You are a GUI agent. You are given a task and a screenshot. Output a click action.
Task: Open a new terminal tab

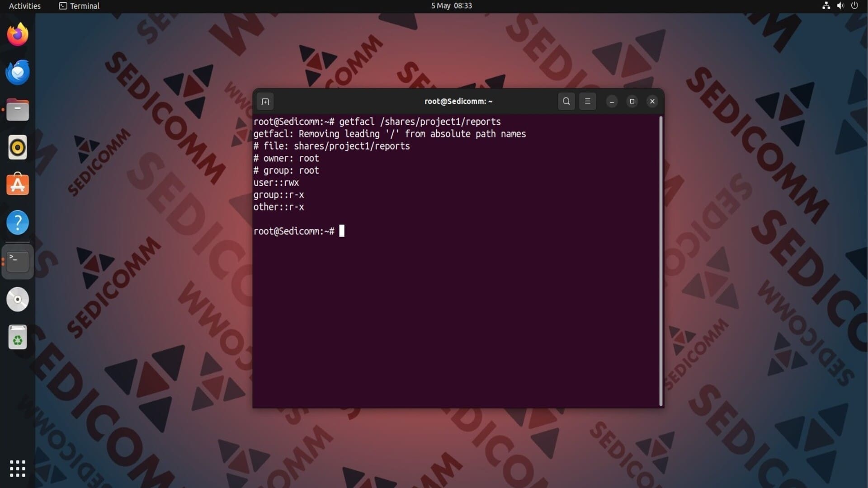(x=265, y=101)
